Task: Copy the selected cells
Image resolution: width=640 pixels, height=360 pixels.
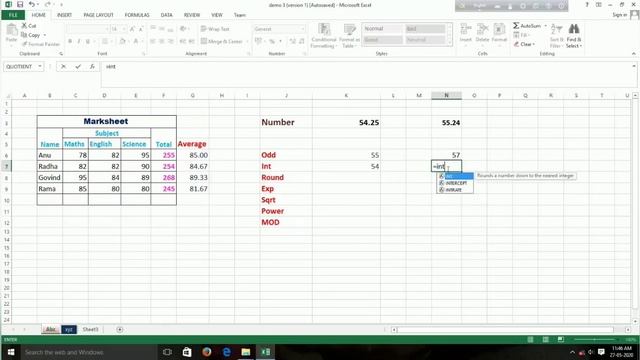Action: [x=31, y=35]
